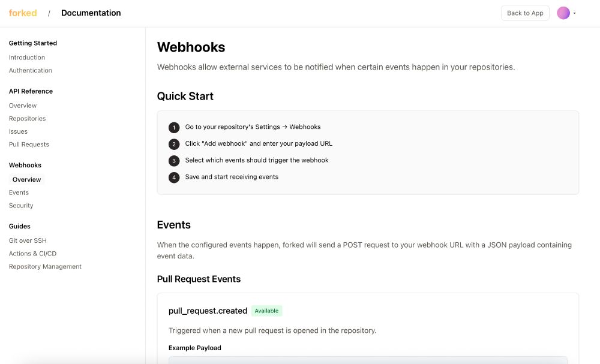Navigate to Issues reference
The width and height of the screenshot is (600, 364).
18,131
